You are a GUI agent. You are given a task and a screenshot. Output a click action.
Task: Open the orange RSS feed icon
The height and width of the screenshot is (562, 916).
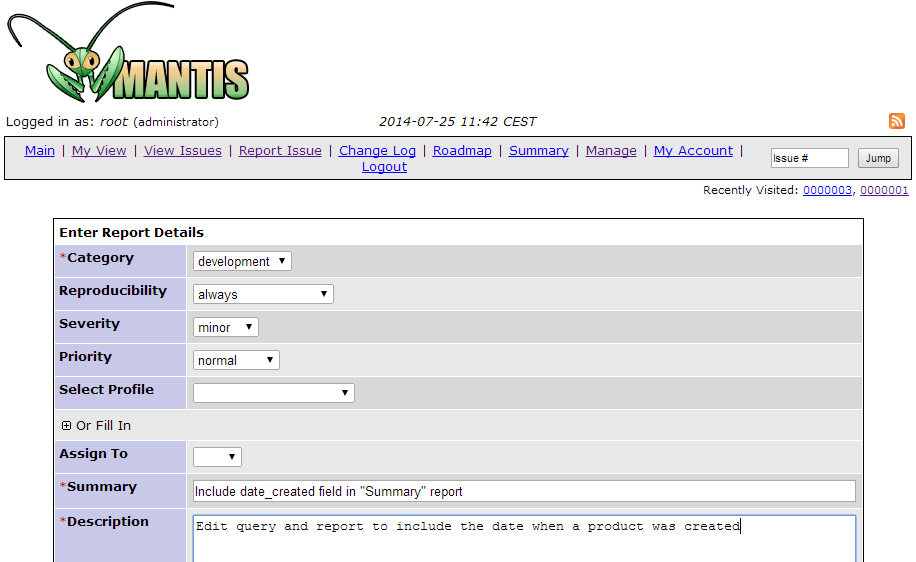897,121
